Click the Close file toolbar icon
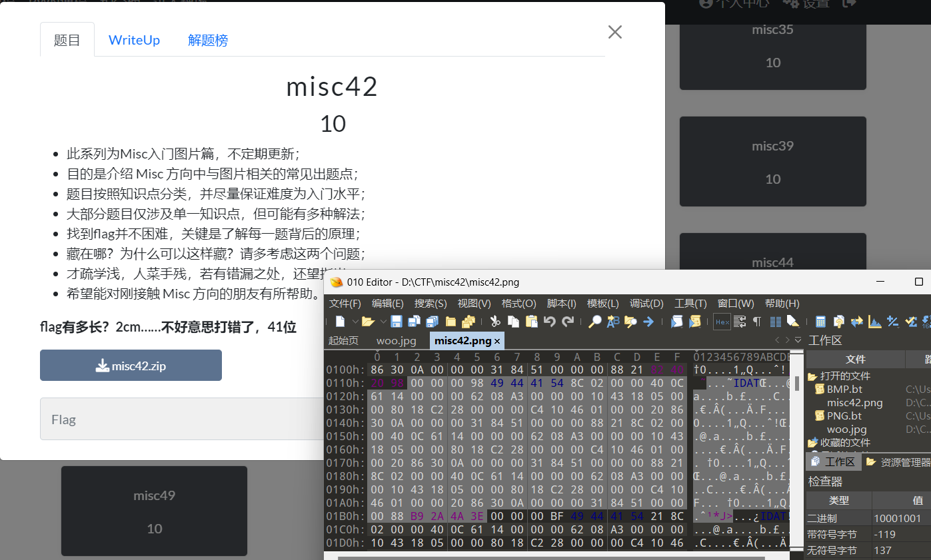Image resolution: width=931 pixels, height=560 pixels. pos(451,322)
